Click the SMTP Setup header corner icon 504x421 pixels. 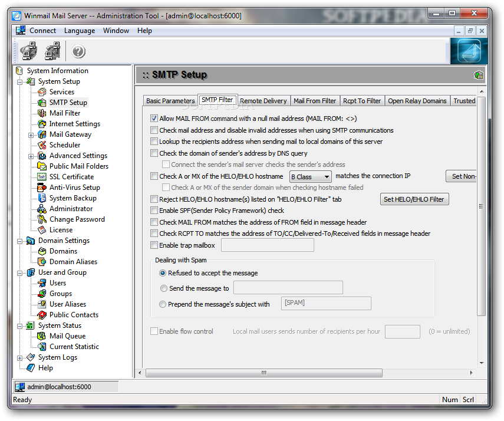(x=478, y=75)
